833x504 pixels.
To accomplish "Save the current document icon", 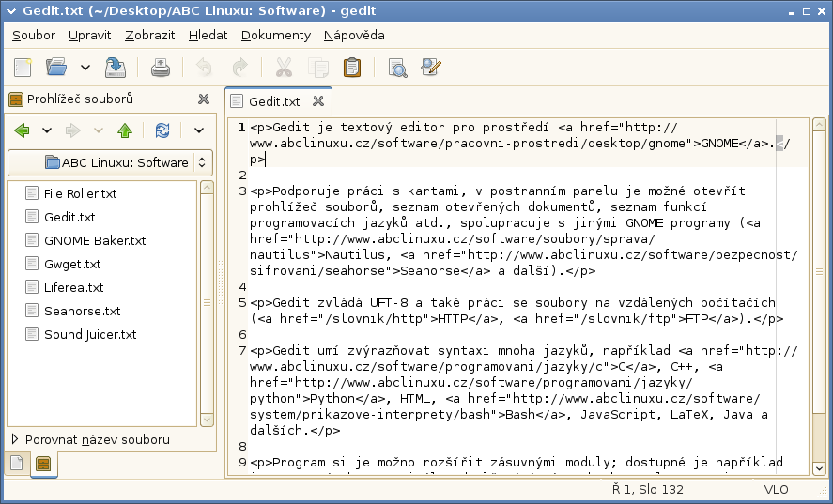I will tap(116, 68).
